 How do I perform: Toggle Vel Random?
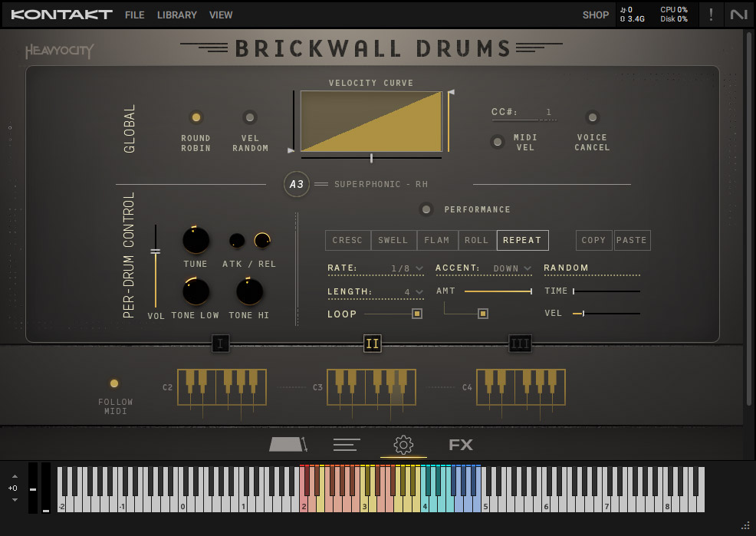250,117
